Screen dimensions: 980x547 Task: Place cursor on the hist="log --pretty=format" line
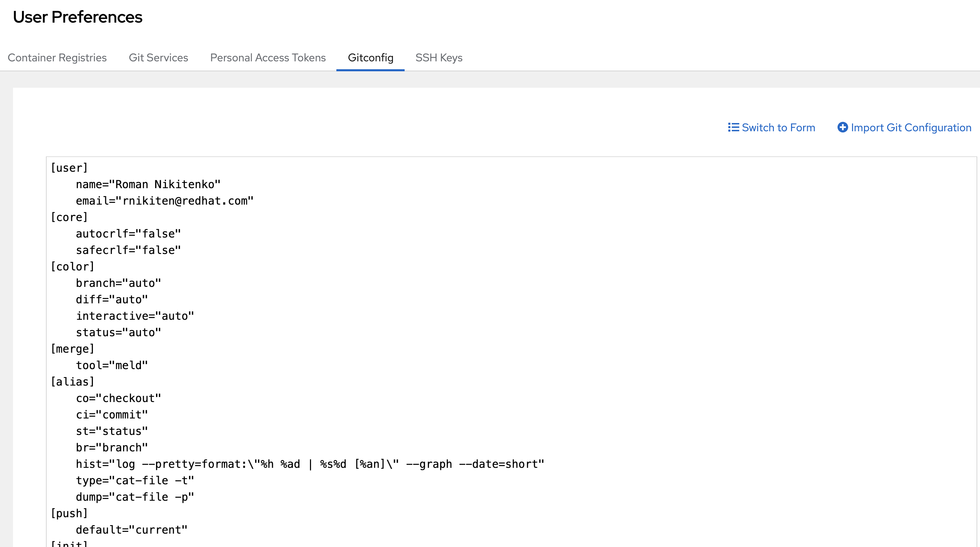click(310, 464)
